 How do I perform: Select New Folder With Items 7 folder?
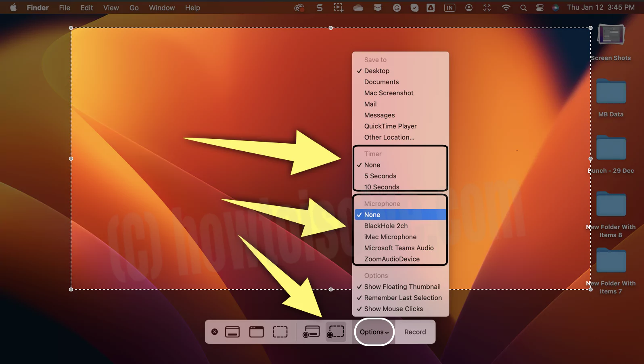pyautogui.click(x=611, y=271)
